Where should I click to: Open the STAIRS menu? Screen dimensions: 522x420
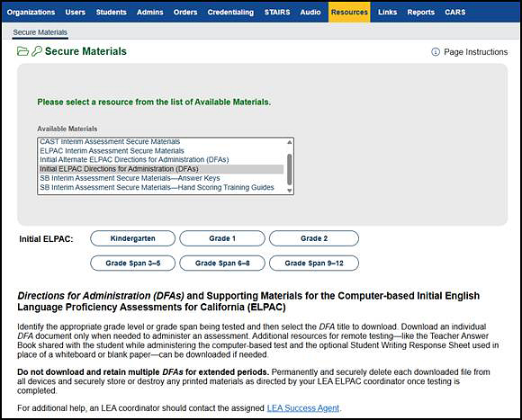[277, 13]
